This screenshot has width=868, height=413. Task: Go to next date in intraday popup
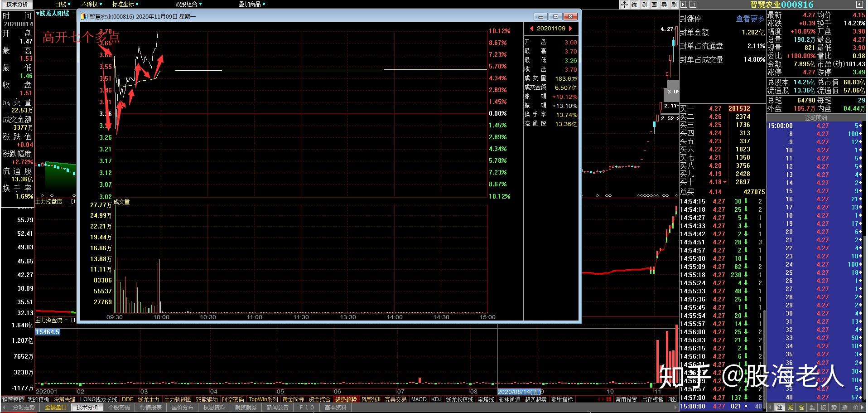(x=571, y=28)
